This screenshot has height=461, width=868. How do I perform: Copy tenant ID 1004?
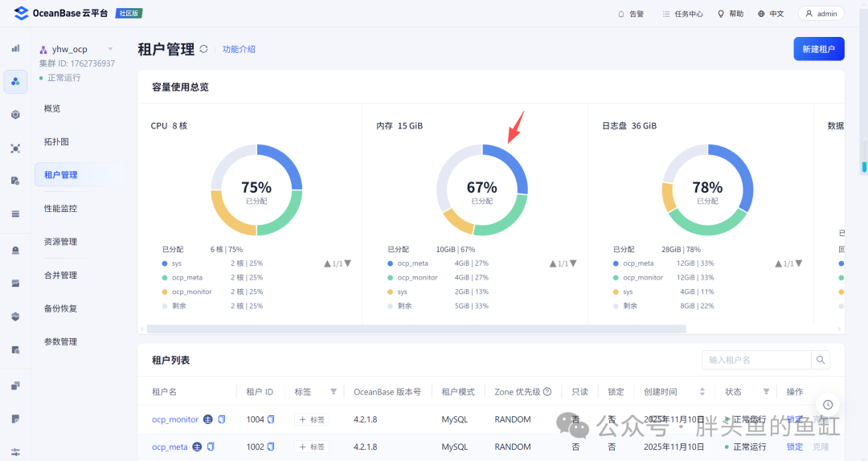[271, 419]
